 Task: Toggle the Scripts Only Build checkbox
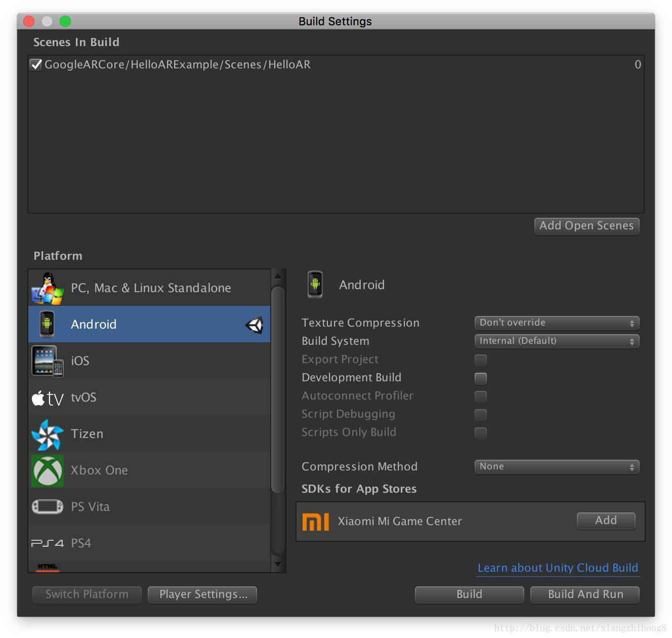coord(481,433)
